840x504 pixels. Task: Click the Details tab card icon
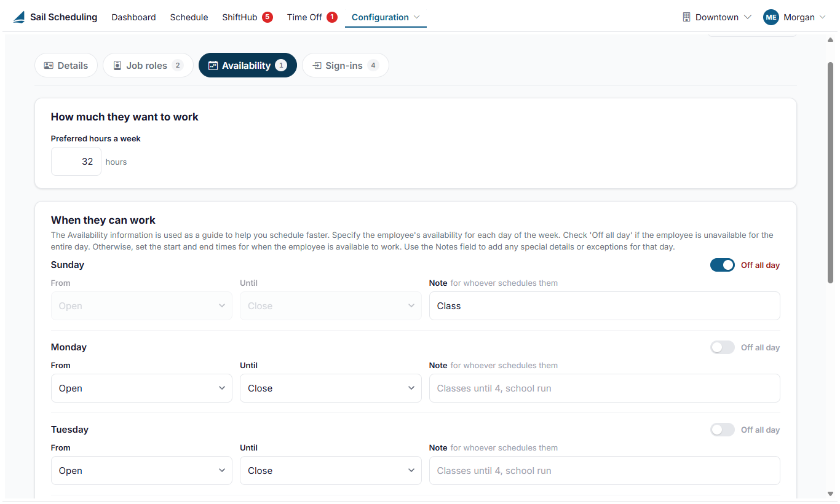(49, 66)
